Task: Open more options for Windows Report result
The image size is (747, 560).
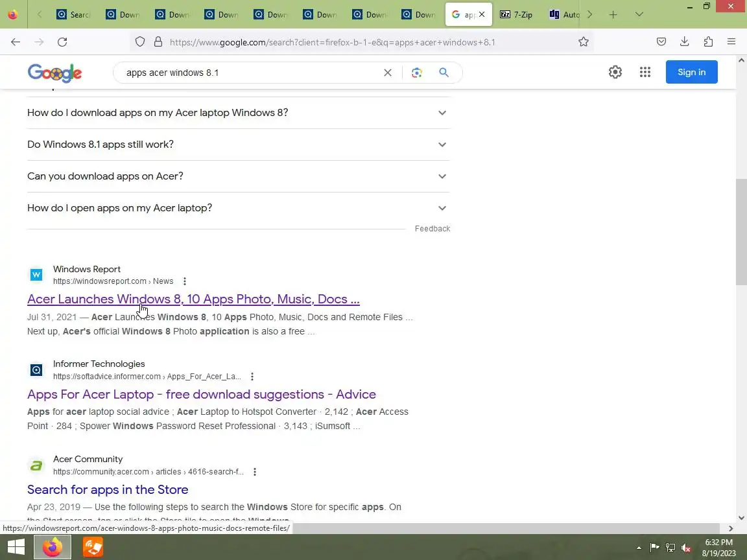Action: click(185, 281)
